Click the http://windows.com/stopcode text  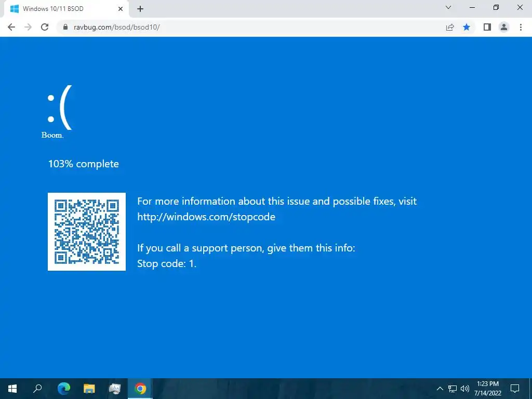pos(206,217)
